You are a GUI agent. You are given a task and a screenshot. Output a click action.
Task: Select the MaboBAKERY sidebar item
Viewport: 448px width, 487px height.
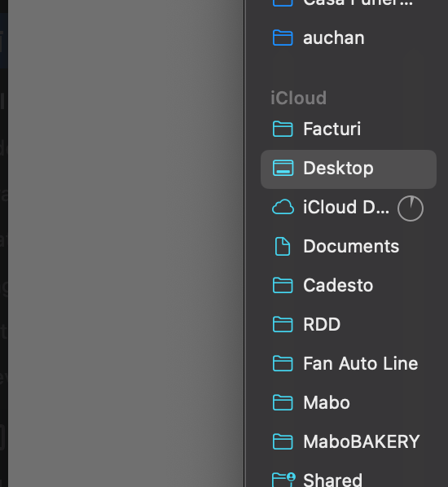click(349, 442)
